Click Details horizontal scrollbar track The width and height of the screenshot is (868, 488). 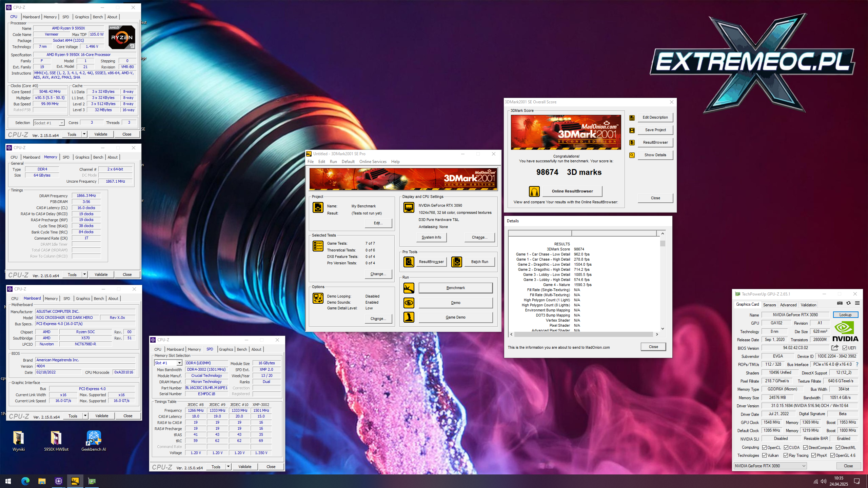point(584,334)
